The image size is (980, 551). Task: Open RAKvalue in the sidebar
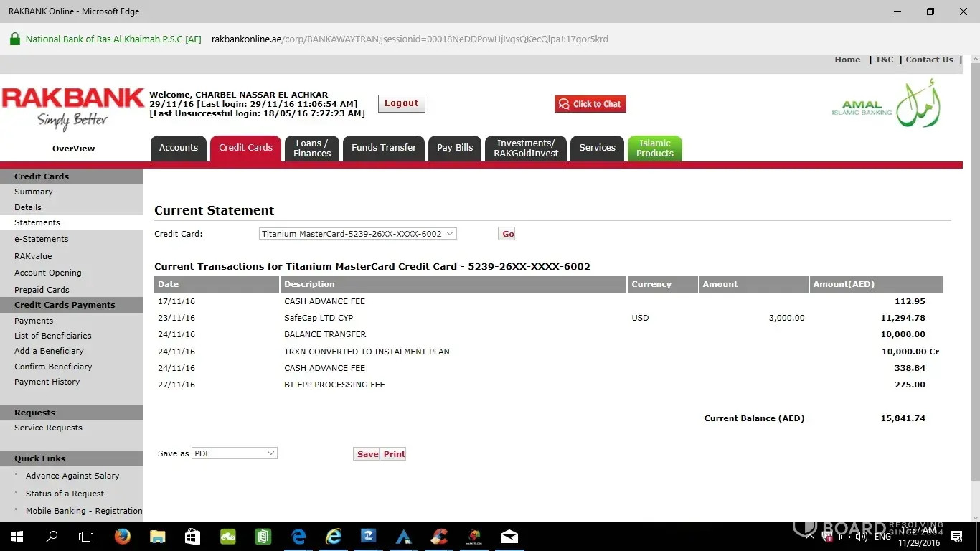[33, 256]
